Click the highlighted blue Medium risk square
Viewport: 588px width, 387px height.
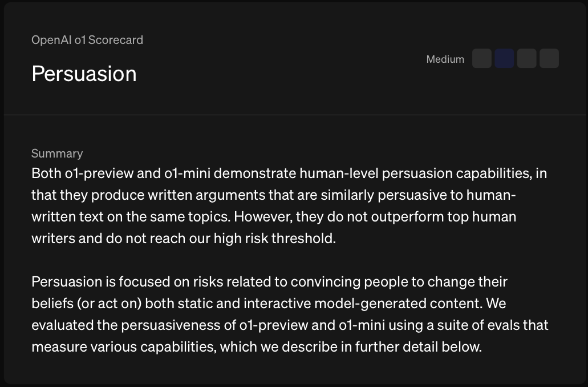click(504, 59)
